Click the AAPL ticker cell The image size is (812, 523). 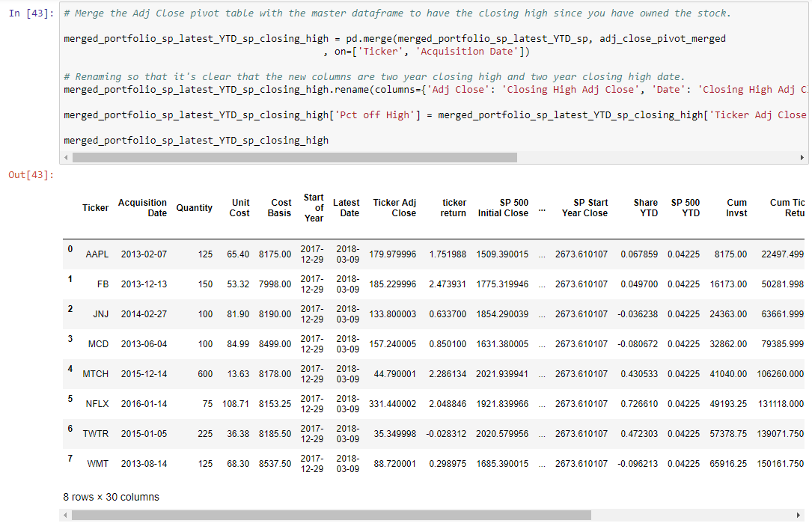pyautogui.click(x=97, y=254)
